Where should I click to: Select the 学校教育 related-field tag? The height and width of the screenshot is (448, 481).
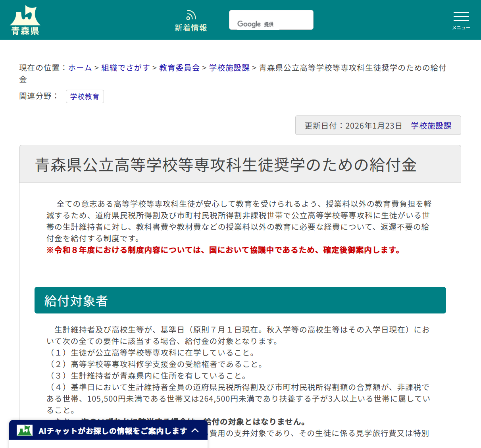(x=85, y=96)
